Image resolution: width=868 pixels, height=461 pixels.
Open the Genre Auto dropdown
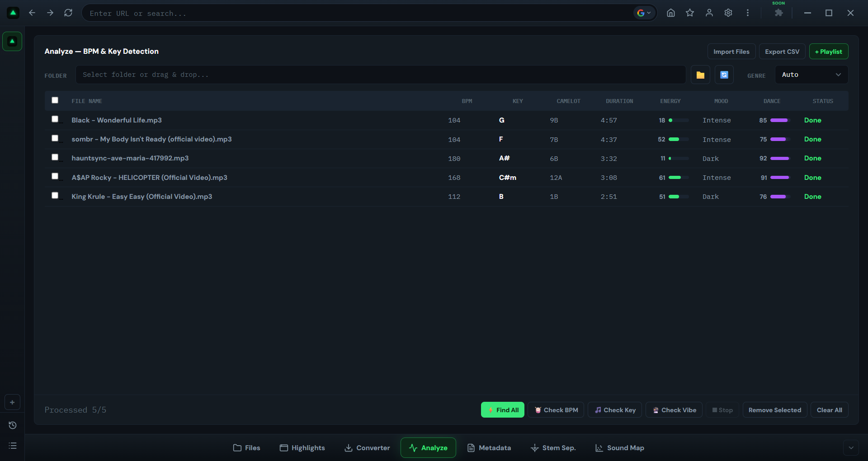tap(811, 75)
